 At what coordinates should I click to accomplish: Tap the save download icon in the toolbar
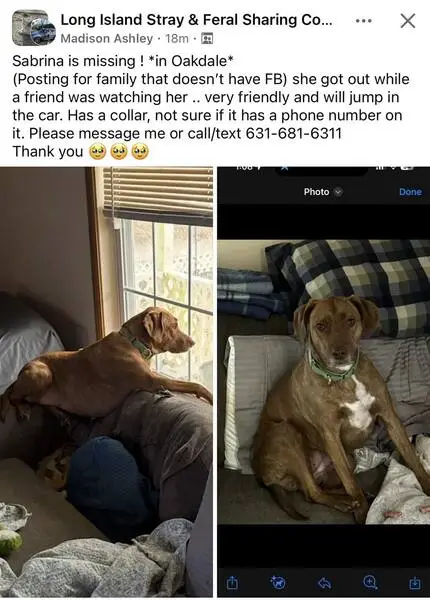(x=415, y=583)
